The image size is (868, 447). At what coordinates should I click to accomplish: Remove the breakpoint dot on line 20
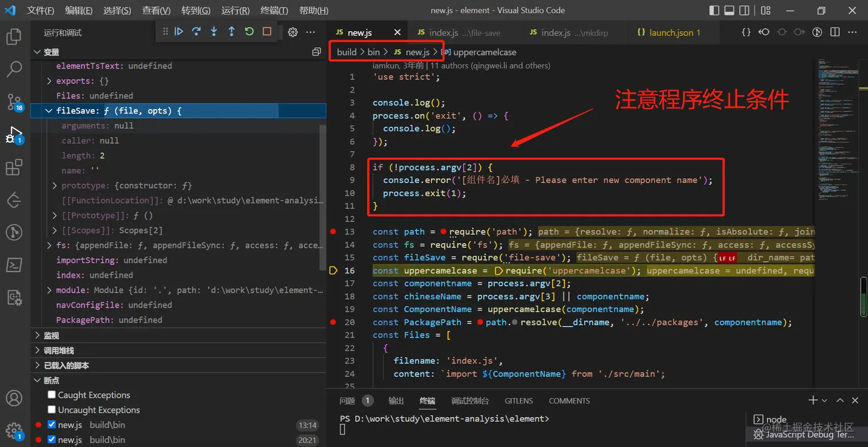tap(333, 322)
